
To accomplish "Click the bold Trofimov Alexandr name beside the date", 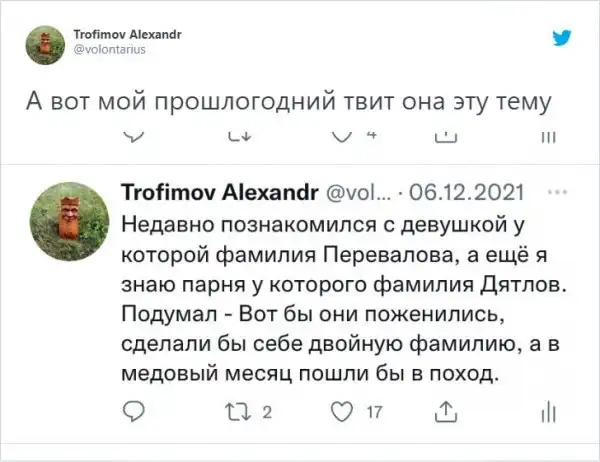I will 218,192.
